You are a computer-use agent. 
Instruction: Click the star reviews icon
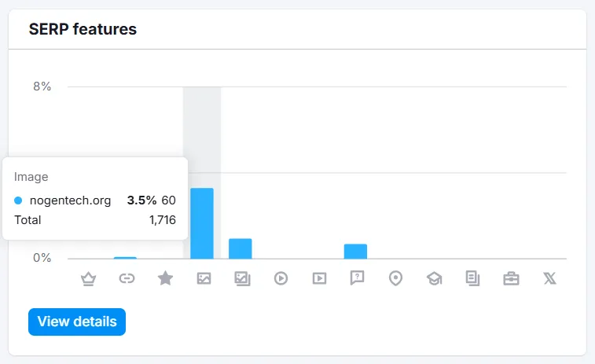click(165, 278)
